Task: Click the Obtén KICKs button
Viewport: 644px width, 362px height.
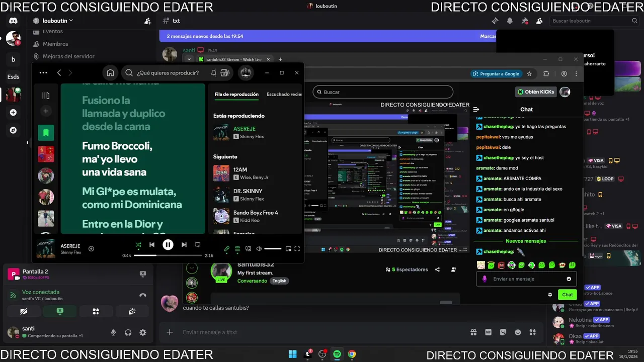Action: [536, 92]
